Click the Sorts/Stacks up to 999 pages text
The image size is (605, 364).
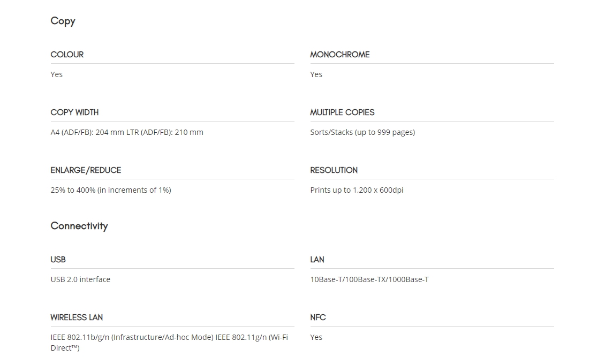pos(362,132)
